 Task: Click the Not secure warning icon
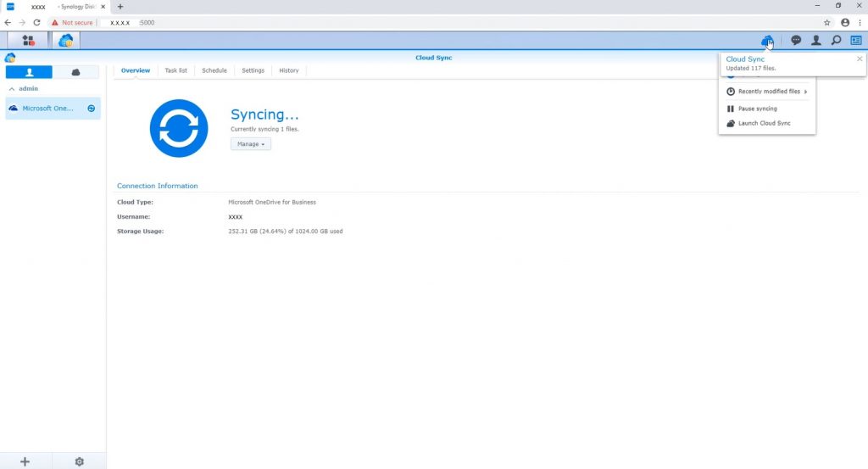55,23
